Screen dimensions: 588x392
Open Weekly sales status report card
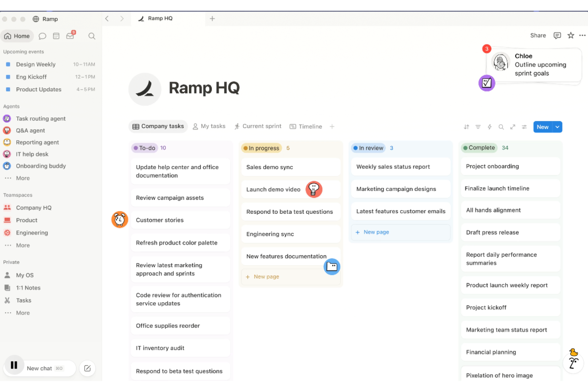[401, 167]
